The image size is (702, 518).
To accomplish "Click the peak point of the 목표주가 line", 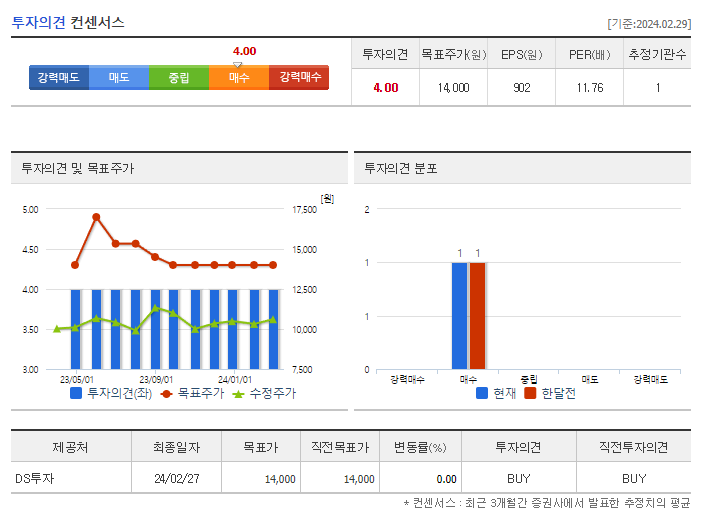I will 96,217.
